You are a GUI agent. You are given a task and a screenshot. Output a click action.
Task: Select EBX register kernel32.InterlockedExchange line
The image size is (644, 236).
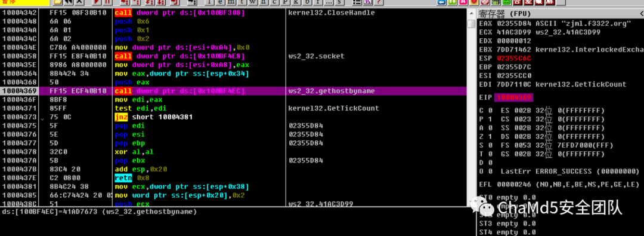point(561,50)
